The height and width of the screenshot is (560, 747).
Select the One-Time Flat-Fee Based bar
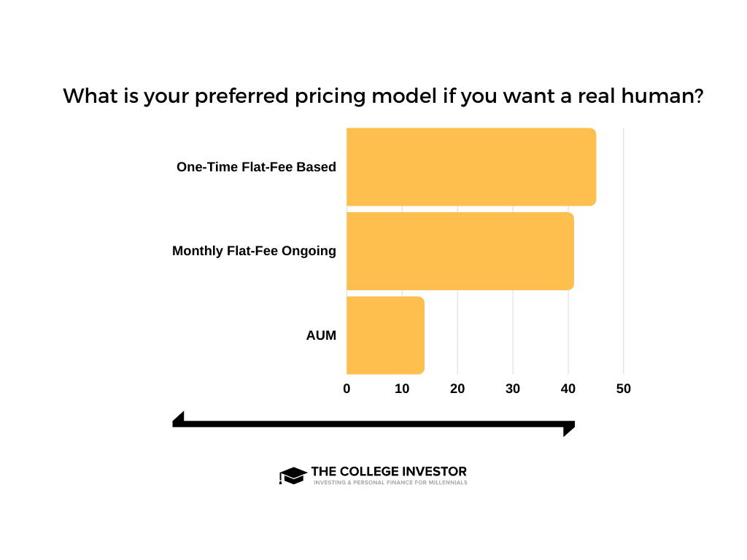point(471,167)
